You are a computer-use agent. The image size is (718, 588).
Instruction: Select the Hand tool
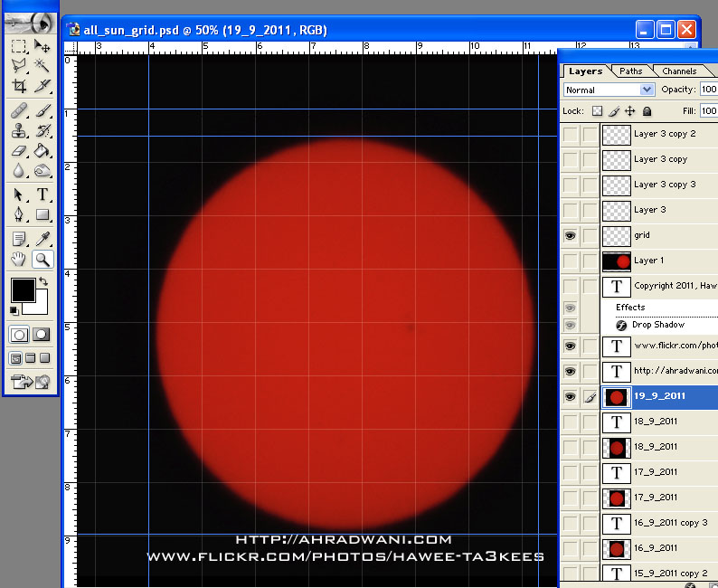[19, 260]
